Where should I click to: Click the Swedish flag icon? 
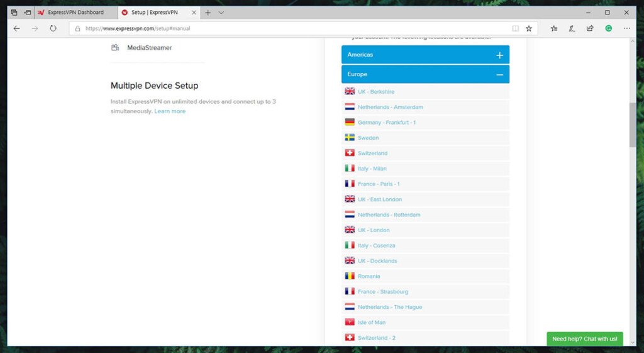coord(350,137)
